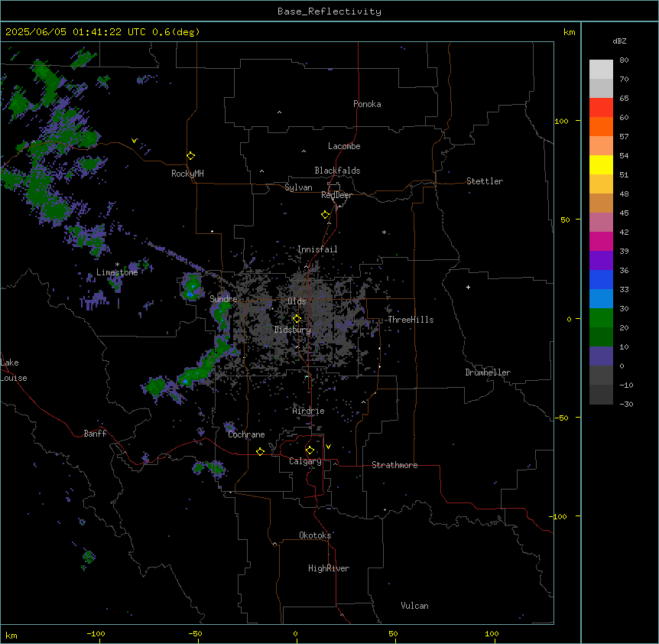Click the Didsbury label
Viewport: 659px width, 644px height.
click(x=293, y=330)
